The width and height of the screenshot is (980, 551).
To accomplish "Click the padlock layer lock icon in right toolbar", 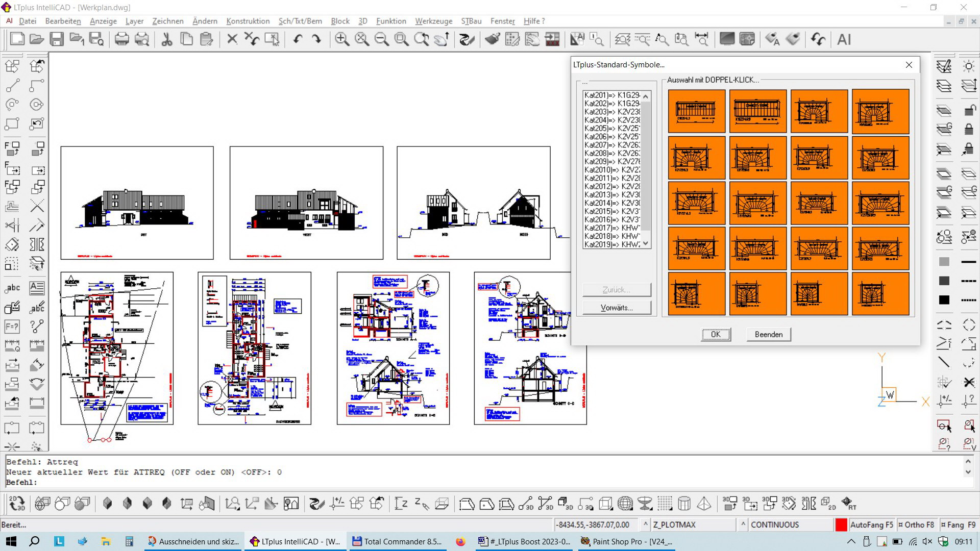I will (969, 129).
